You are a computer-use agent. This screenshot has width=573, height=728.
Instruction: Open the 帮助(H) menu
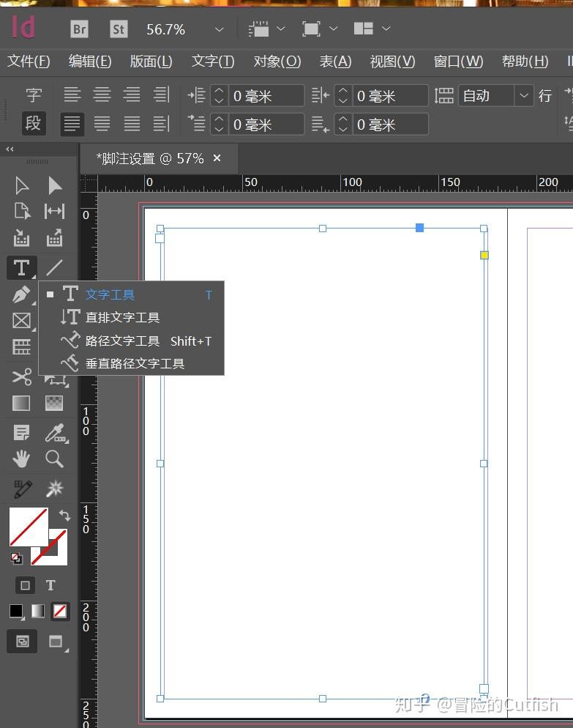click(x=525, y=61)
